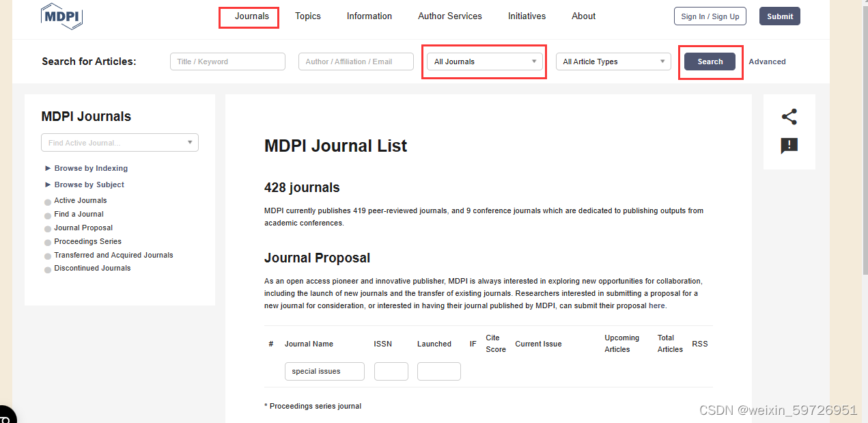Sort by IF column header

pyautogui.click(x=473, y=344)
